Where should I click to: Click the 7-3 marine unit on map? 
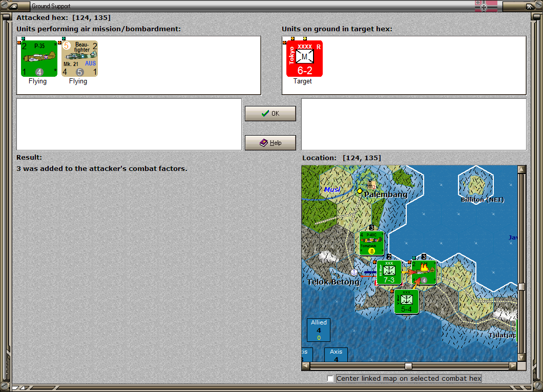click(x=389, y=273)
